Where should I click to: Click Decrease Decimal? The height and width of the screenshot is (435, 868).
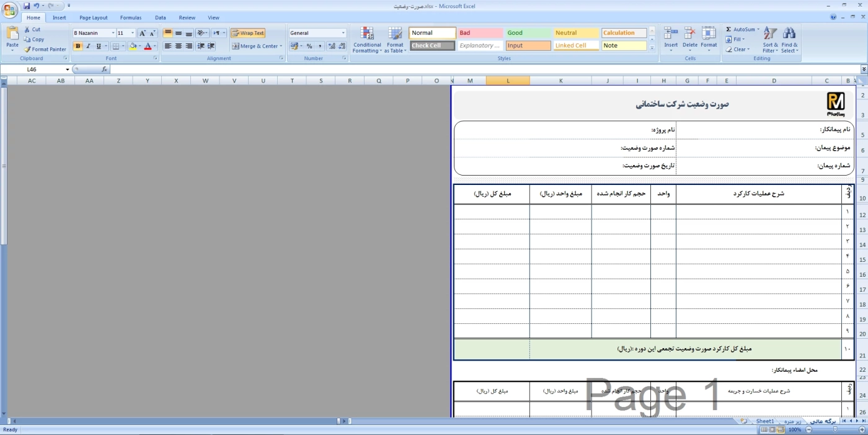tap(342, 46)
